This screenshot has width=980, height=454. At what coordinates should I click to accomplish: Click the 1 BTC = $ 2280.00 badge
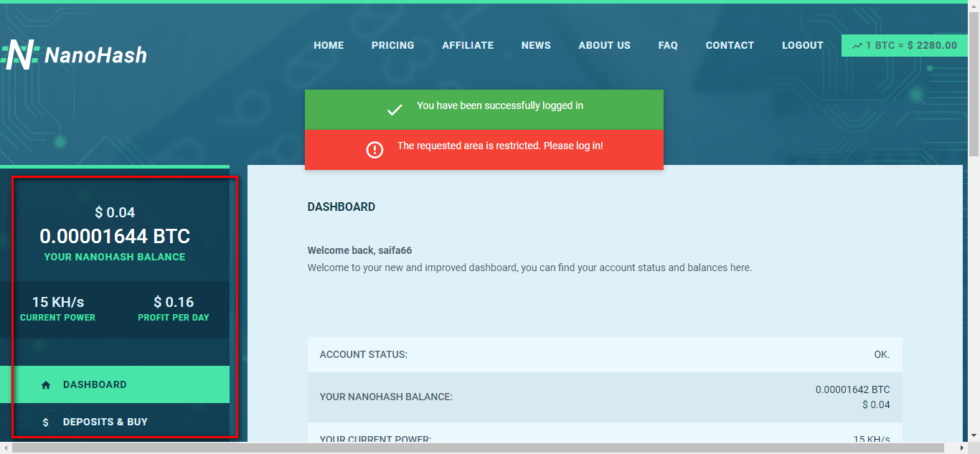click(904, 45)
